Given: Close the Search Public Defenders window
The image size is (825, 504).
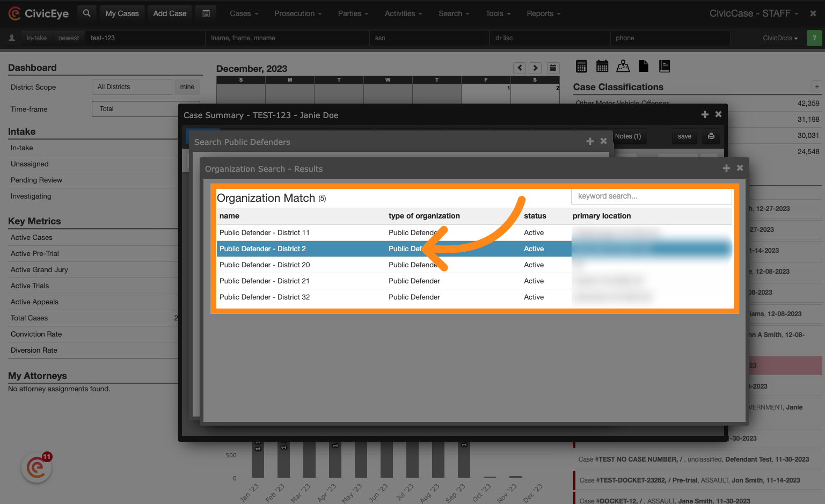Looking at the screenshot, I should tap(603, 141).
